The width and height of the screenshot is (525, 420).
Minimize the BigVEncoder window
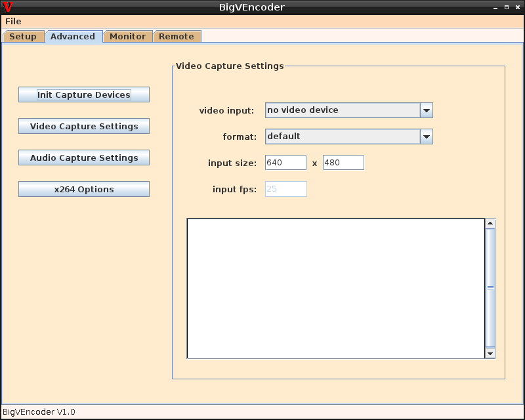pos(495,7)
